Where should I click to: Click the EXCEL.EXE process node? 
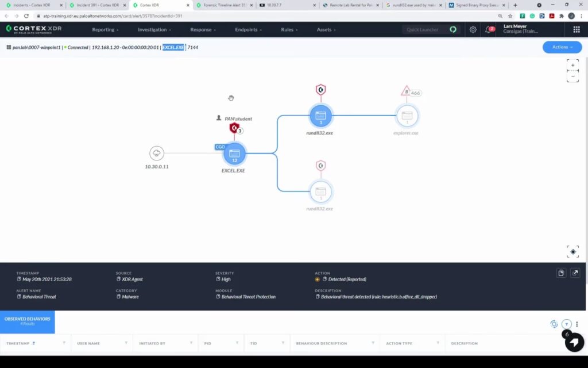(234, 154)
